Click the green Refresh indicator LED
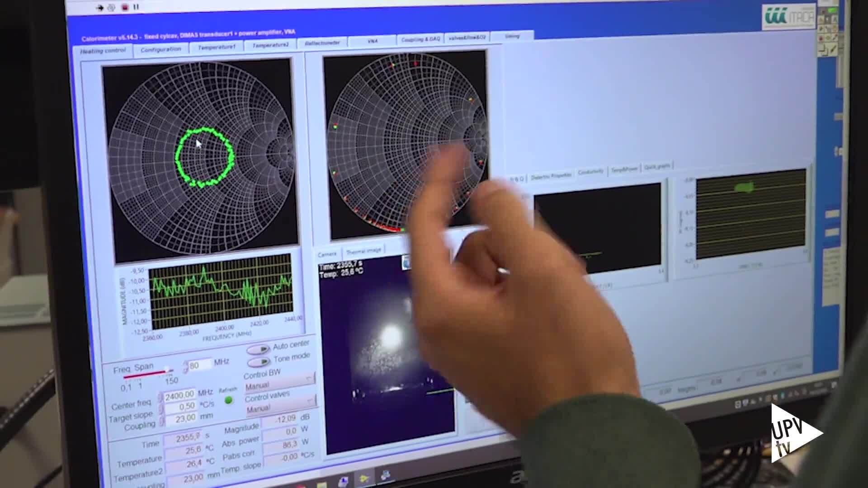868x488 pixels. click(x=228, y=400)
